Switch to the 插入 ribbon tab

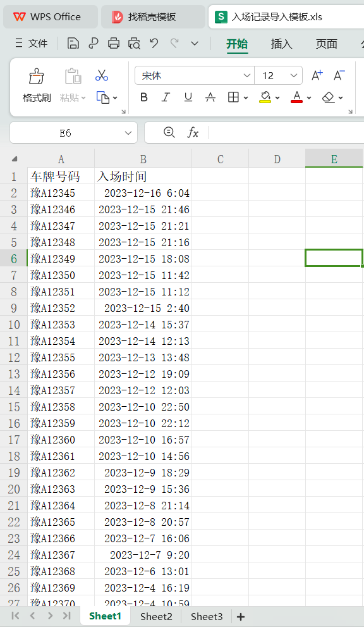[282, 44]
